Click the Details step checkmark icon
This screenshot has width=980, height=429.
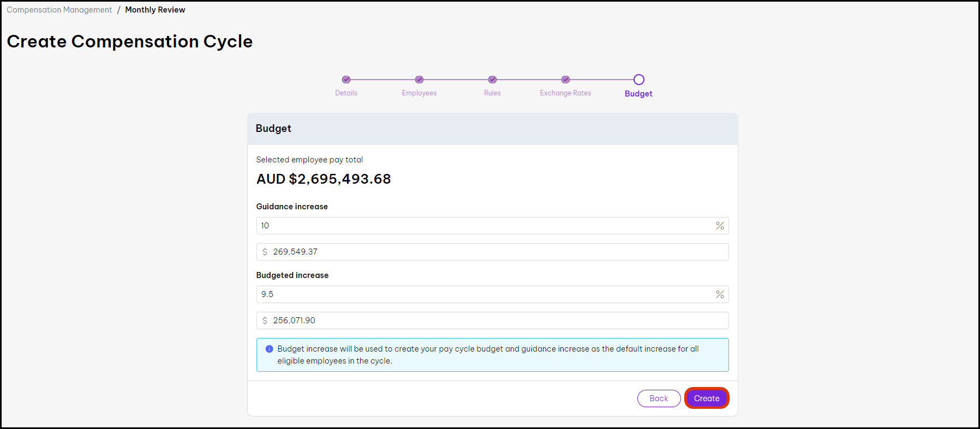click(x=346, y=80)
